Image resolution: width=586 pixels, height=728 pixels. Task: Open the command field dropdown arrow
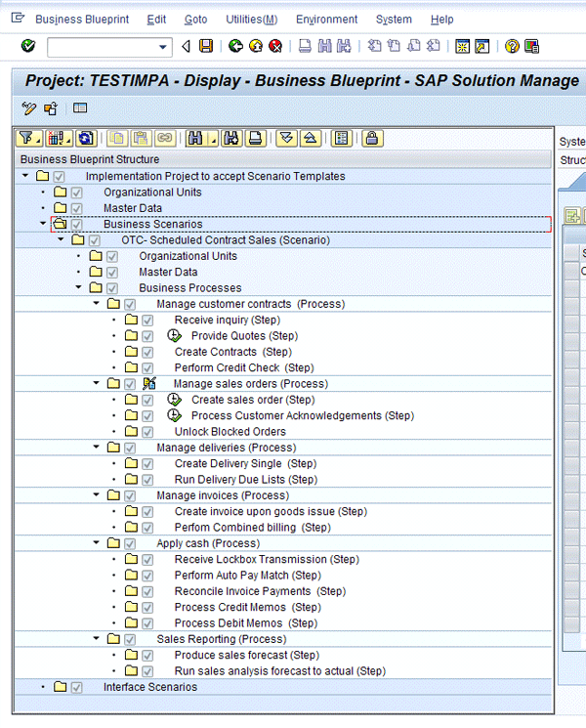(x=164, y=47)
